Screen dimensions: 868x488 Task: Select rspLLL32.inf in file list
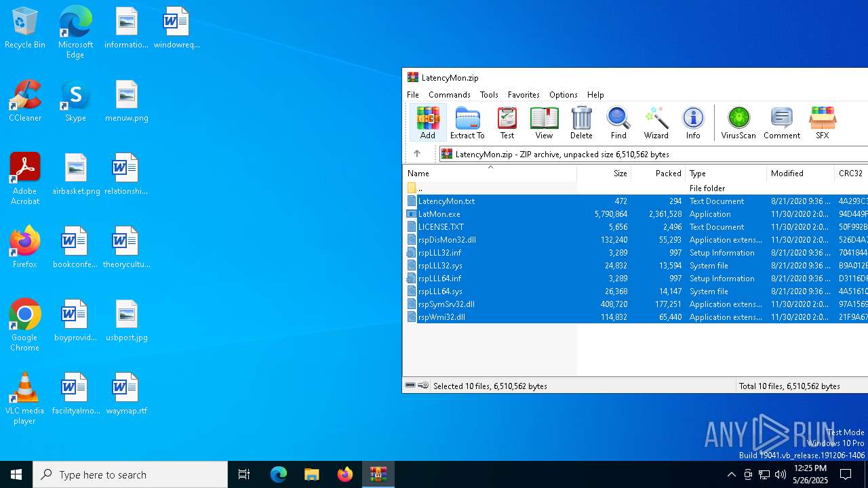point(635,253)
